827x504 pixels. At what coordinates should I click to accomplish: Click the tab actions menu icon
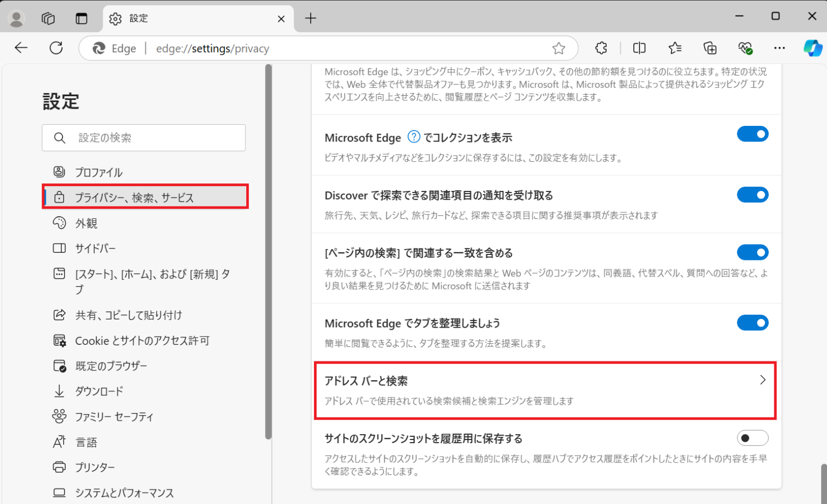(x=82, y=18)
